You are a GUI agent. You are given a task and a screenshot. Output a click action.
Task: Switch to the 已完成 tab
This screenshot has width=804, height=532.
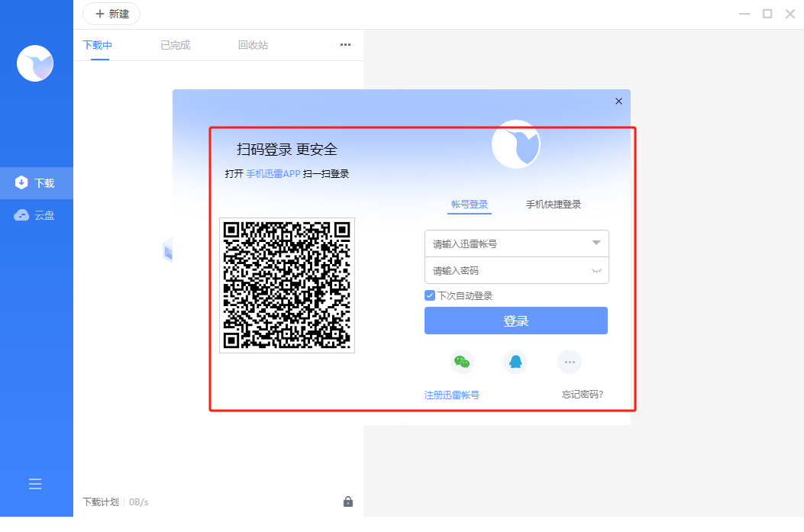pyautogui.click(x=176, y=45)
